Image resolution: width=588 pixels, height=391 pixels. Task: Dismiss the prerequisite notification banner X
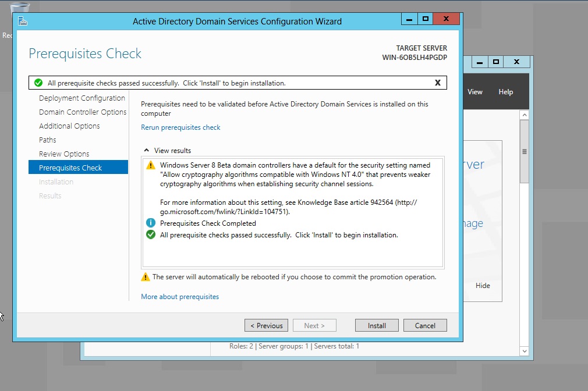point(437,83)
